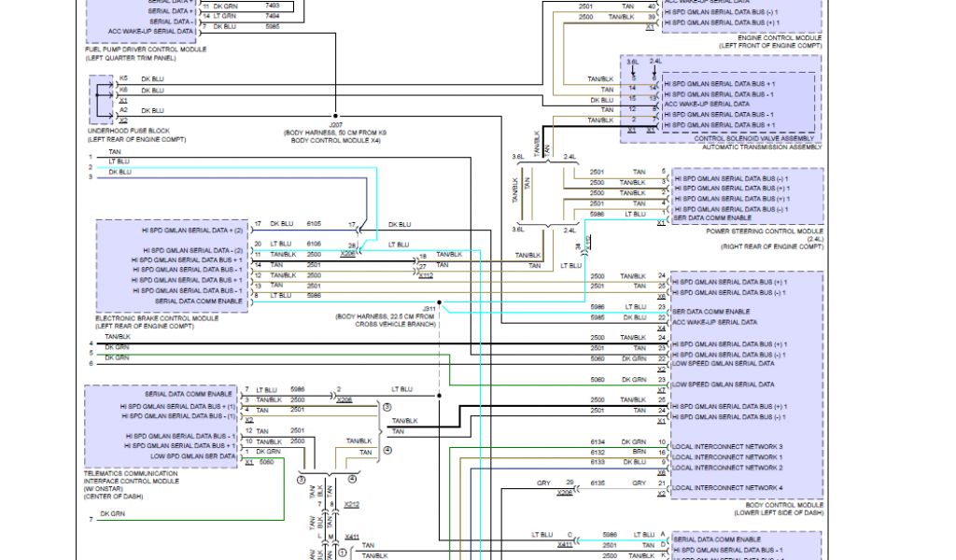Click the Low Speed GMLAN Serial Data text
Viewport: 956px width, 560px height.
point(722,385)
